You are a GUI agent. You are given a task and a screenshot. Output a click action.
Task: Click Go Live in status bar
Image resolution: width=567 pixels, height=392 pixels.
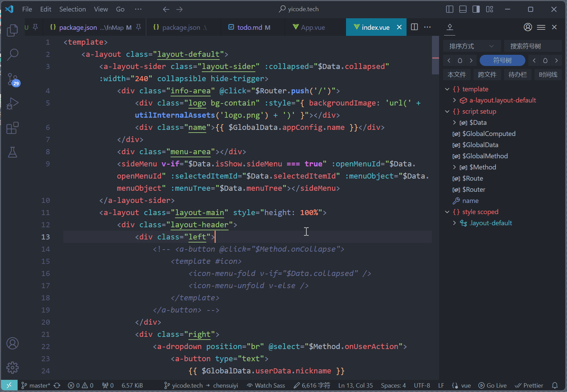point(493,385)
